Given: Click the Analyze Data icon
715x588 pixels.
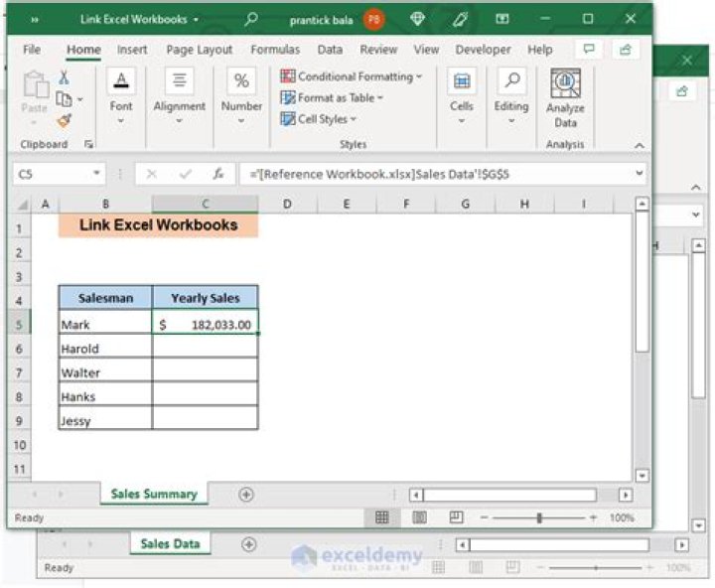Looking at the screenshot, I should (x=565, y=83).
